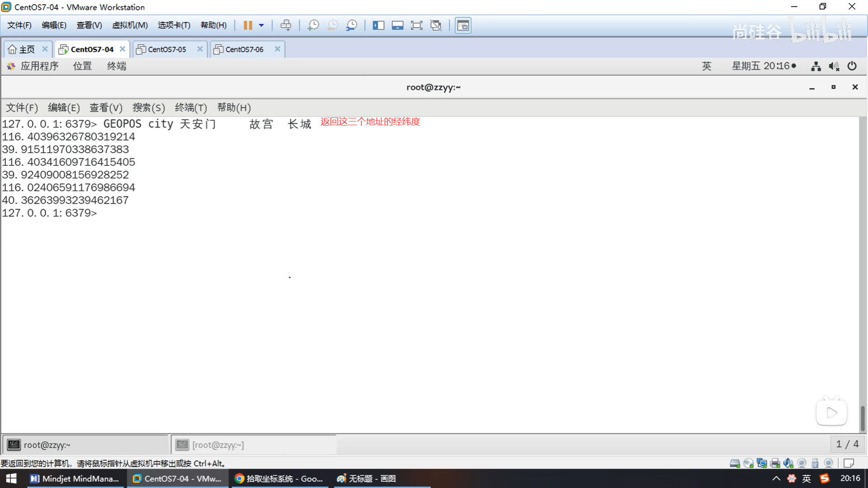Screen dimensions: 868x488
Task: Switch to the CentOS7-05 tab
Action: click(167, 49)
